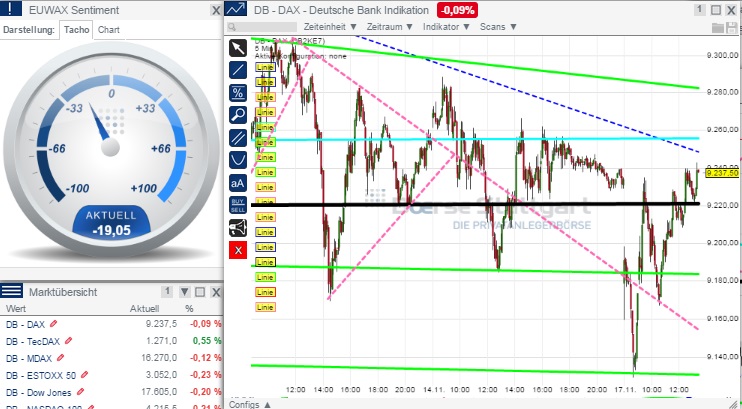The width and height of the screenshot is (742, 409).
Task: Switch to the Chart display tab
Action: (x=108, y=29)
